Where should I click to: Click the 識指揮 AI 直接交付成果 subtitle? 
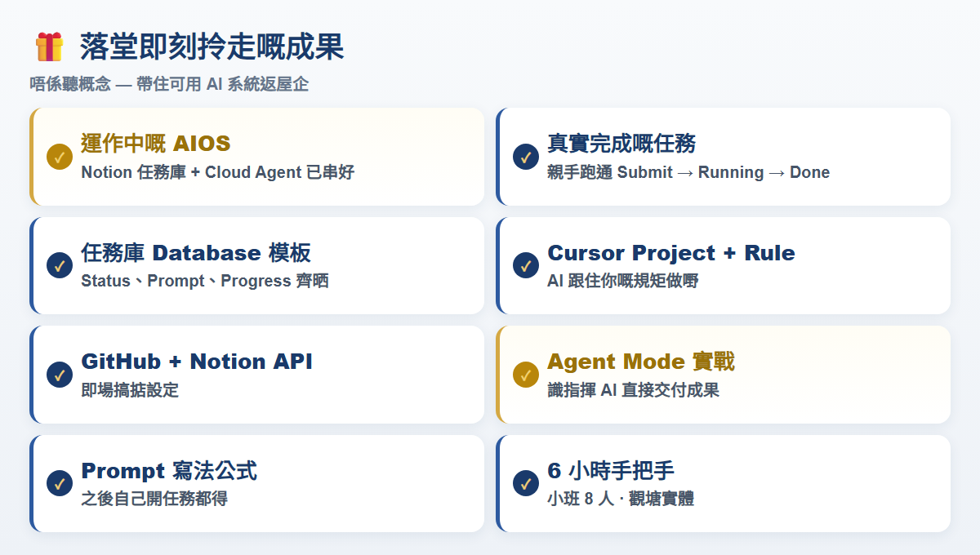click(634, 390)
